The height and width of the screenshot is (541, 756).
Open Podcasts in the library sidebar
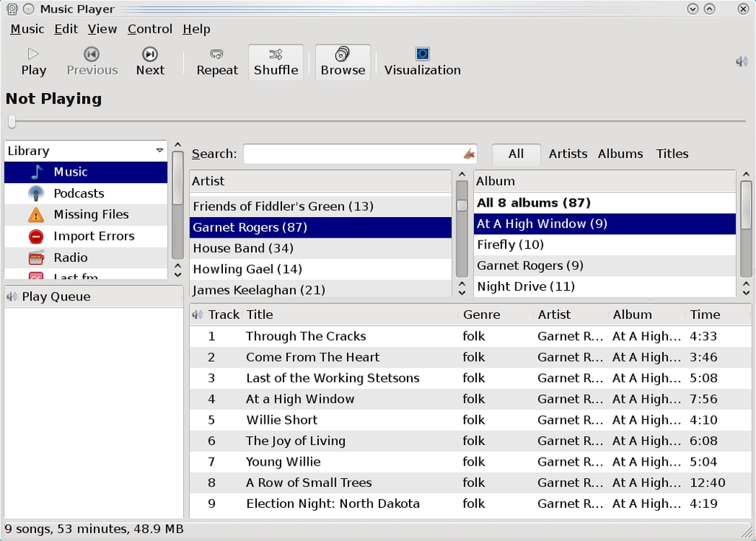click(78, 193)
